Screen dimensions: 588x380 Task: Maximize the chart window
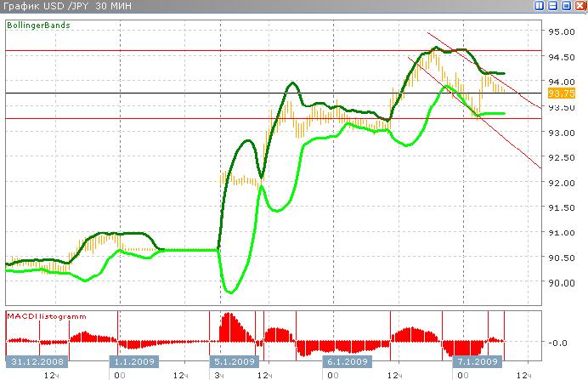[x=566, y=7]
